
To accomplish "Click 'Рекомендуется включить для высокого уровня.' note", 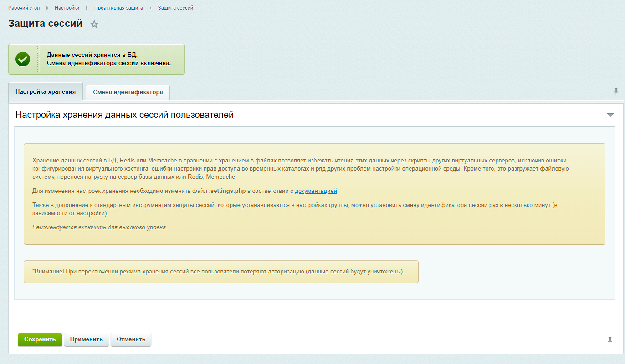I will 100,227.
